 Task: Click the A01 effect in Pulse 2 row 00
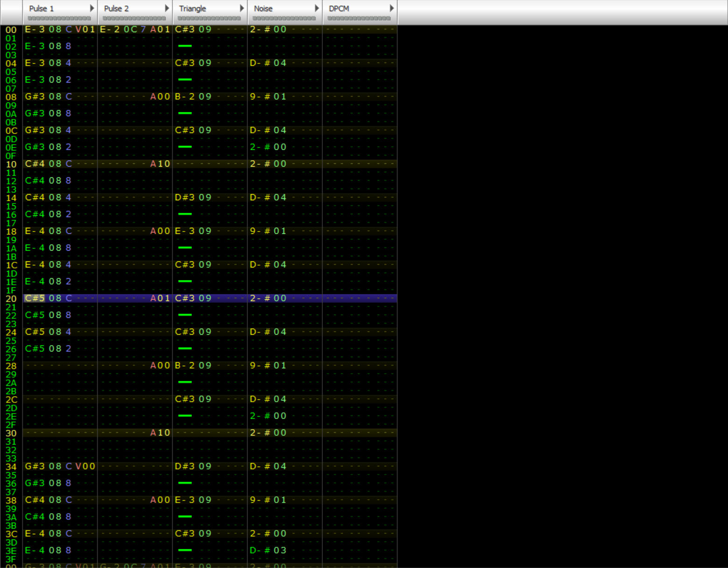click(x=159, y=29)
